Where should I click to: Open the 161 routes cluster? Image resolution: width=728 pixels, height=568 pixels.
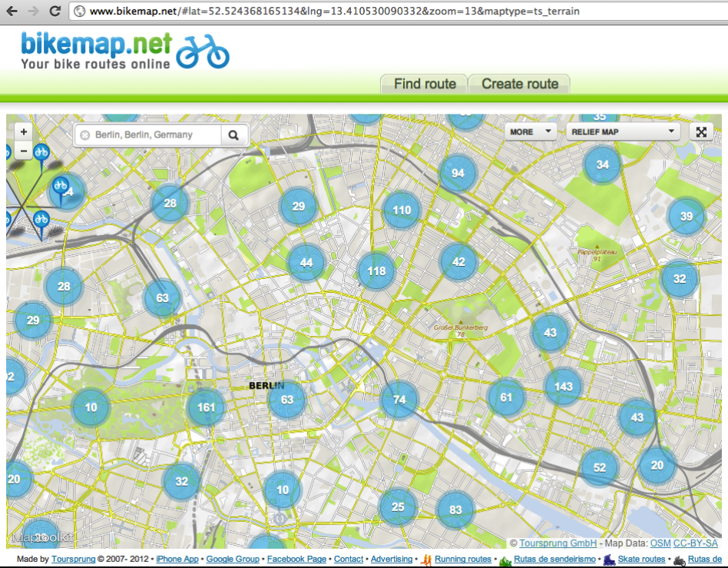pyautogui.click(x=206, y=407)
